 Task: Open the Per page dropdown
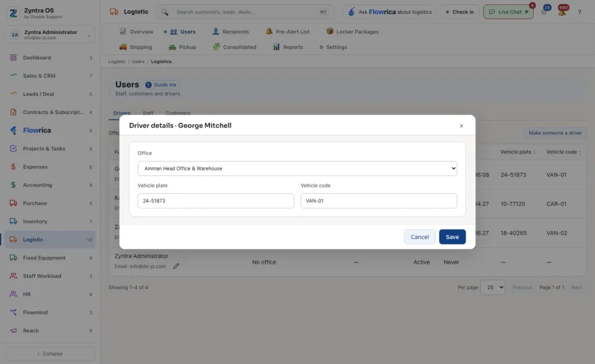tap(493, 287)
